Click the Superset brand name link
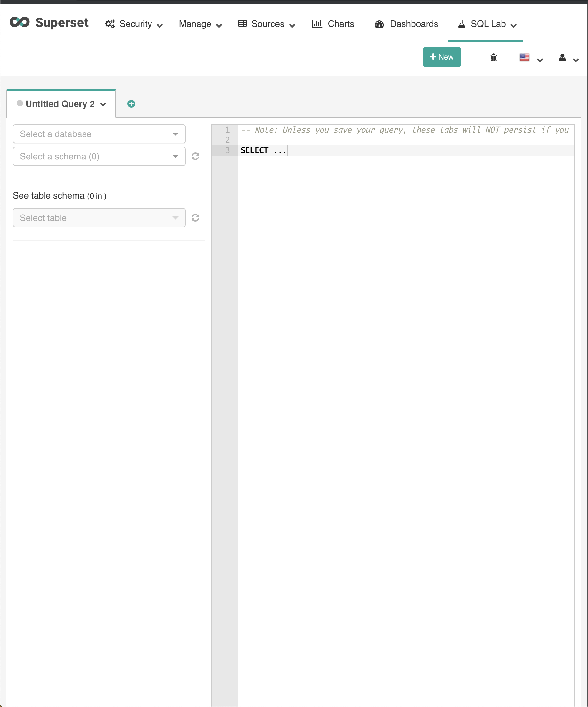Screen dimensions: 588x707 pos(62,22)
